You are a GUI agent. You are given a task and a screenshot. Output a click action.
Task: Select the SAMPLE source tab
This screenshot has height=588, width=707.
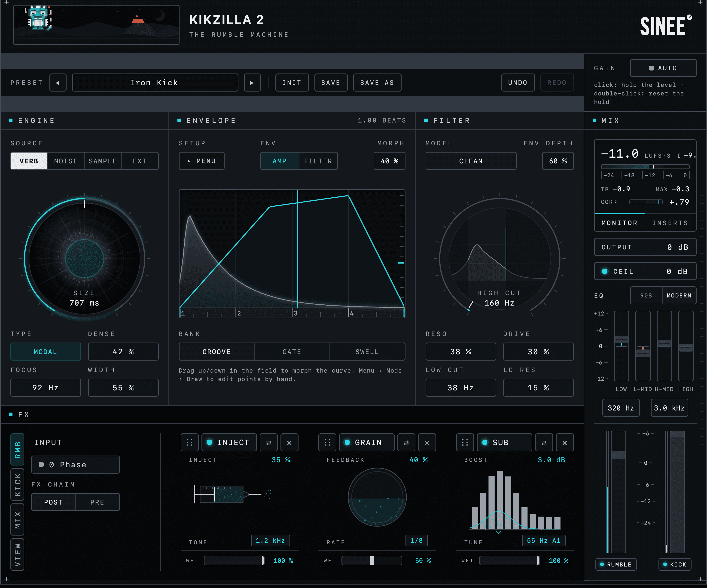103,161
